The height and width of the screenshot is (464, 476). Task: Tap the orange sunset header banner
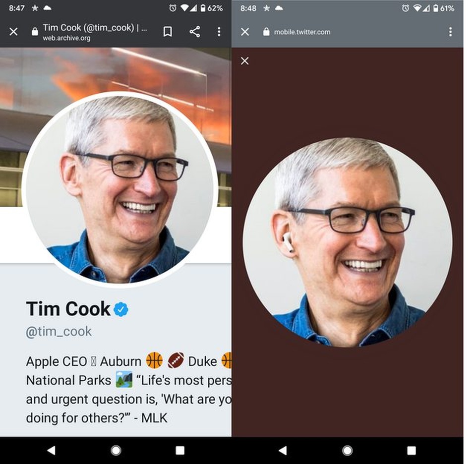(x=149, y=69)
